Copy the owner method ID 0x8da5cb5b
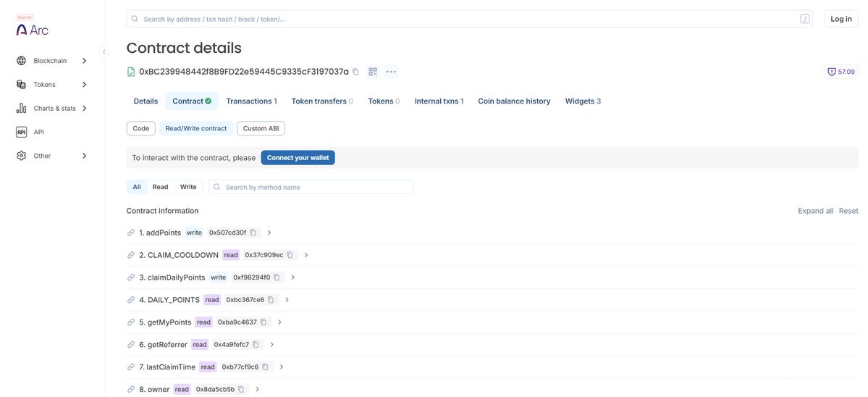This screenshot has height=397, width=868. (x=241, y=389)
